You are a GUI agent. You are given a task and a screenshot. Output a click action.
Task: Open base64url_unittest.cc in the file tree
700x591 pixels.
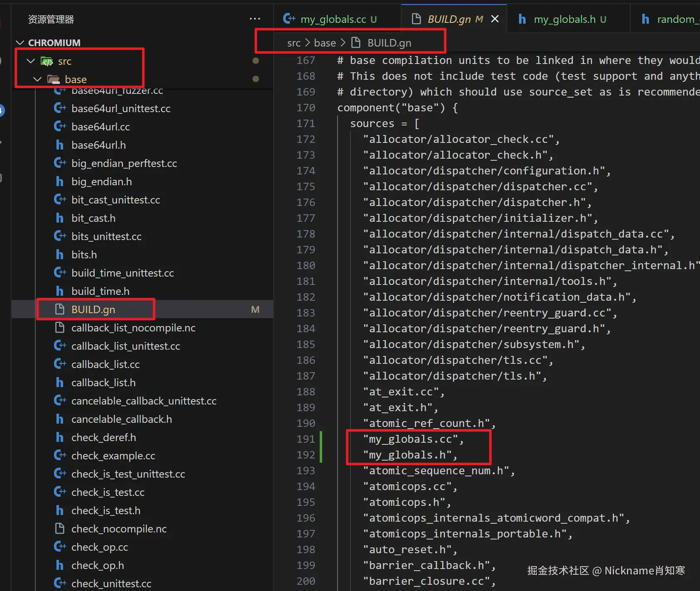click(121, 108)
